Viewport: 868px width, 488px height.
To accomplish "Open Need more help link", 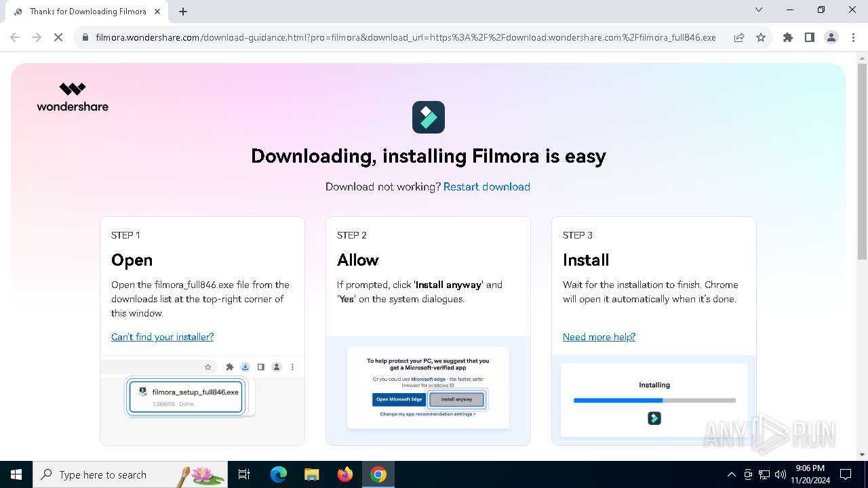I will click(x=599, y=337).
